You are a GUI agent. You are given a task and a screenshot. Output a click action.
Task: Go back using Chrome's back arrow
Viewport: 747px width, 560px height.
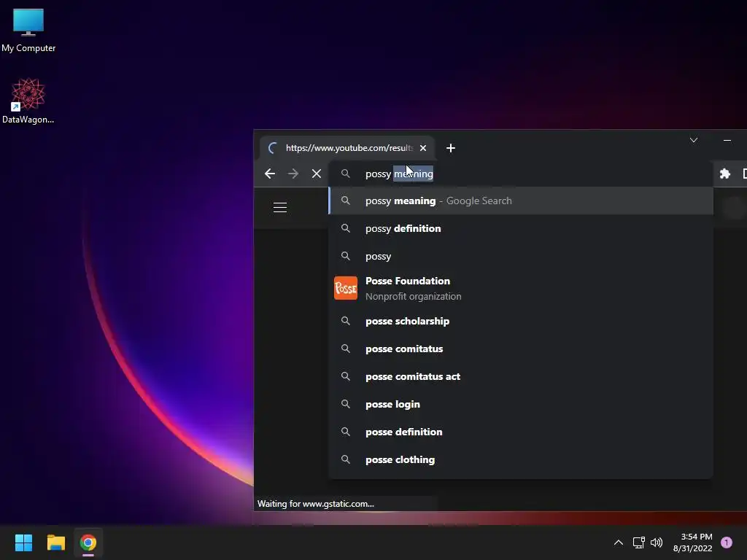pos(270,174)
